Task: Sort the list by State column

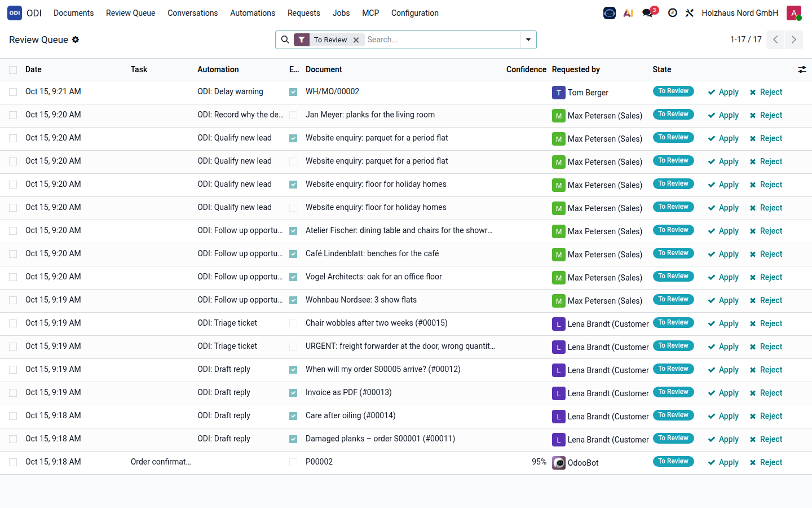Action: pyautogui.click(x=662, y=69)
